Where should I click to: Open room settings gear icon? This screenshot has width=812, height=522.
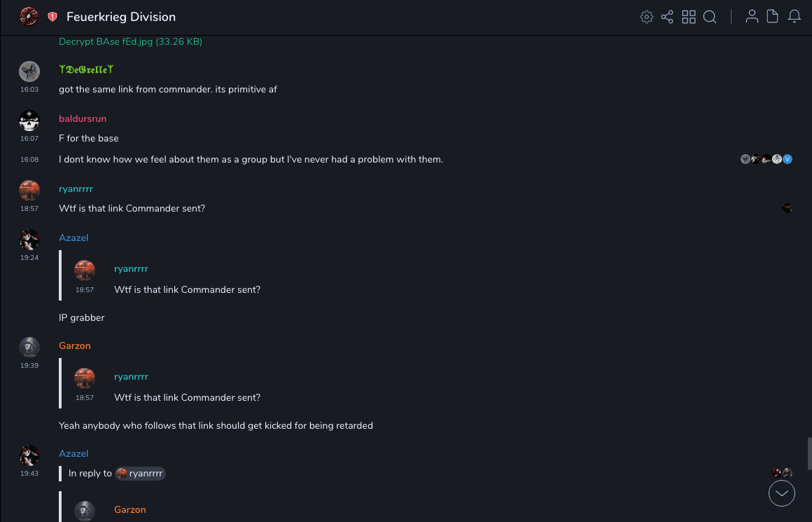tap(647, 17)
